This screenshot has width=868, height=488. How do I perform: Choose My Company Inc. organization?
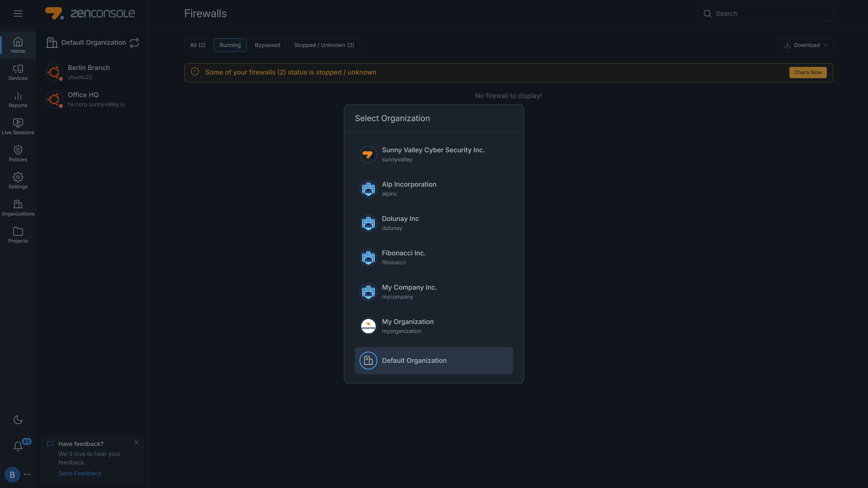(x=434, y=292)
